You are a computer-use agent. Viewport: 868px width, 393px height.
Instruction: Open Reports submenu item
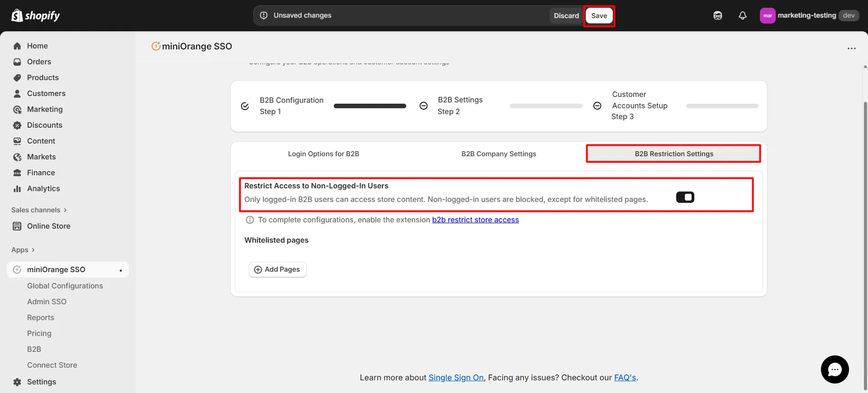[41, 318]
